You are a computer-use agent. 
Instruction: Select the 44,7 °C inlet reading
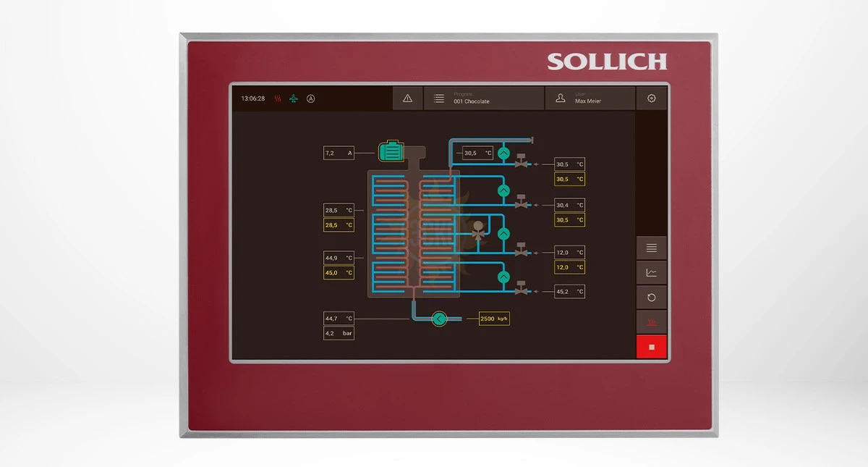(x=339, y=318)
